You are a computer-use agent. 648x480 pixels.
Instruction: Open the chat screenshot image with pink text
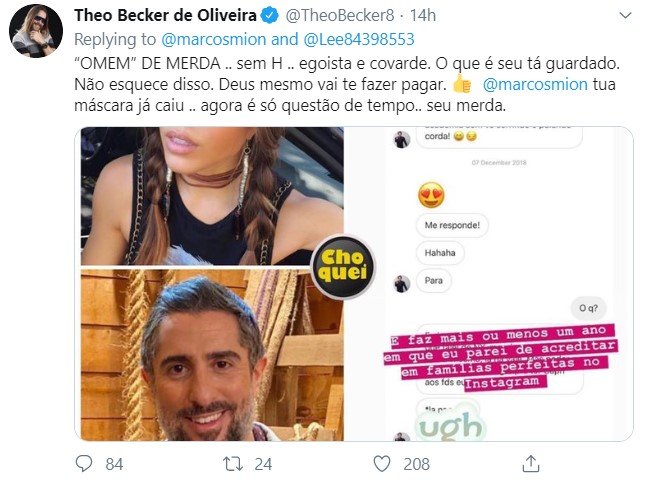[488, 284]
